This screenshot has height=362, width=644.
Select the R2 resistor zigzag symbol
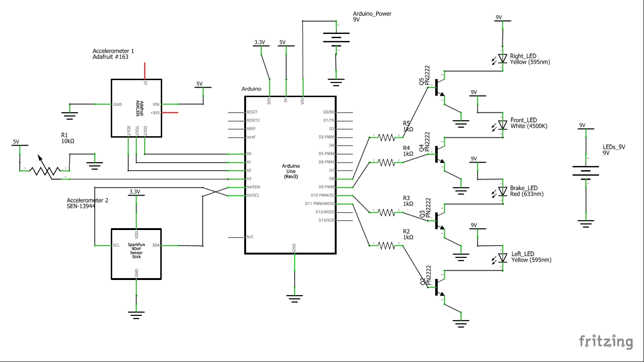coord(387,245)
